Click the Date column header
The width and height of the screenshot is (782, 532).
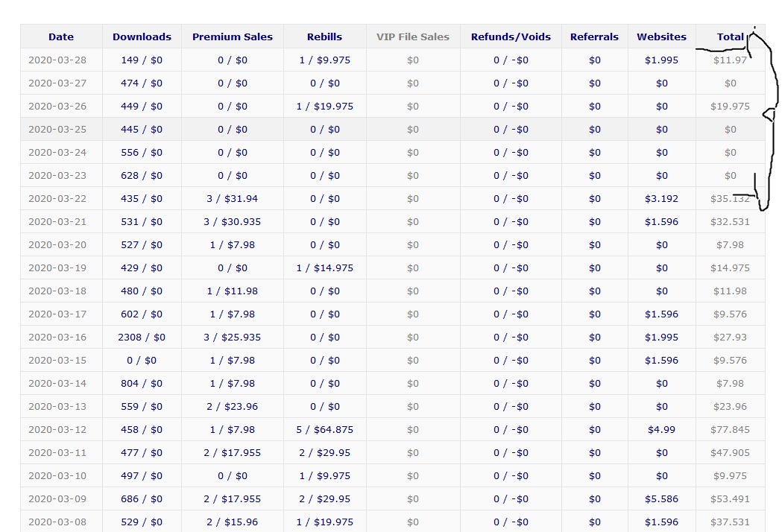pyautogui.click(x=61, y=37)
